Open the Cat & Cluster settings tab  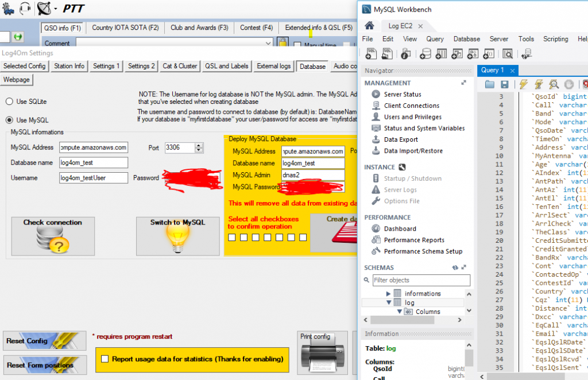coord(180,67)
